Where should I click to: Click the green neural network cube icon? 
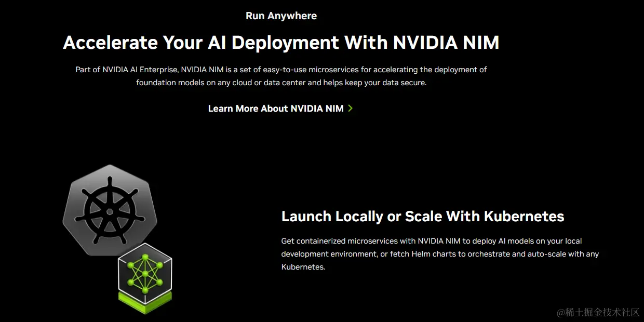pos(145,278)
